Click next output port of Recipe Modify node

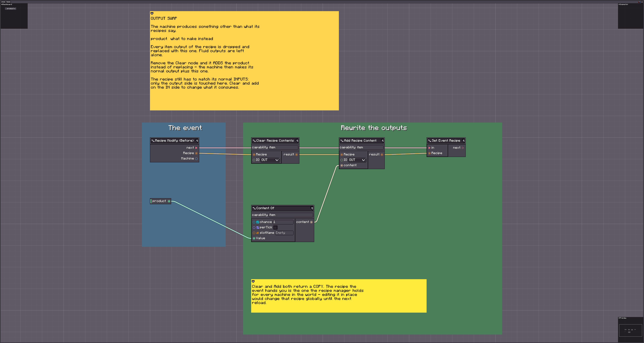coord(196,148)
